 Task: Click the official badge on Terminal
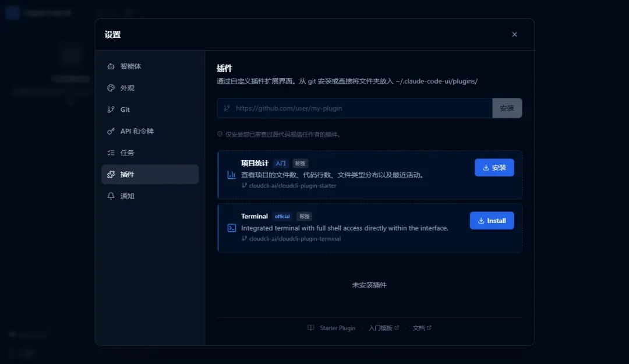click(282, 216)
